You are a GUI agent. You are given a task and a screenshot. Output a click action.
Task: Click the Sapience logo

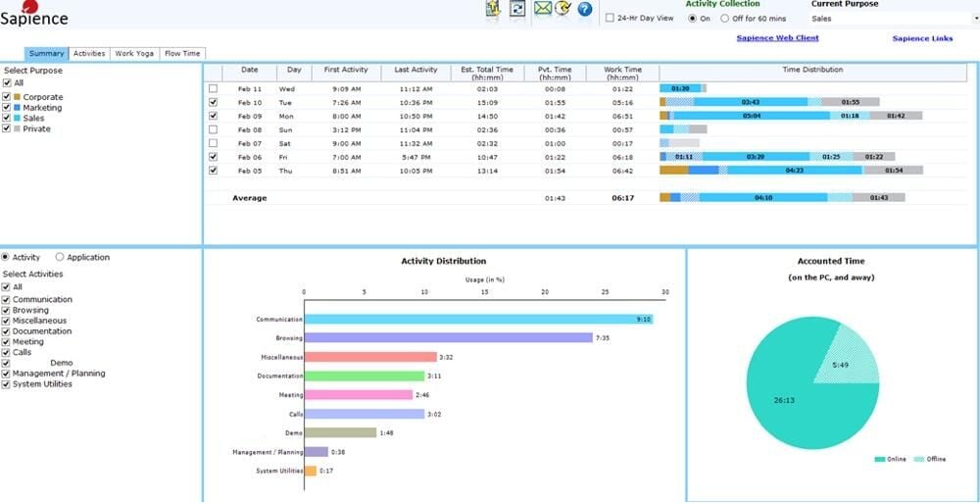pyautogui.click(x=33, y=14)
